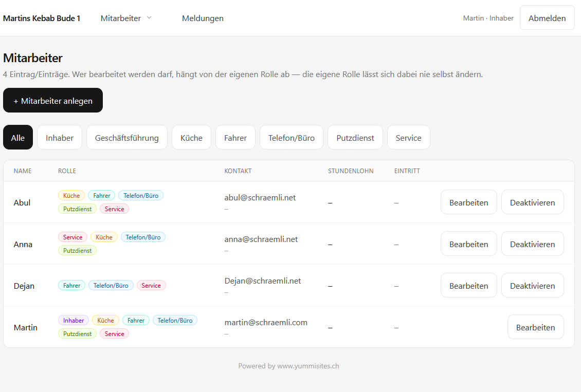The image size is (581, 392).
Task: Click Dejan's Fahrer role badge
Action: click(x=72, y=285)
